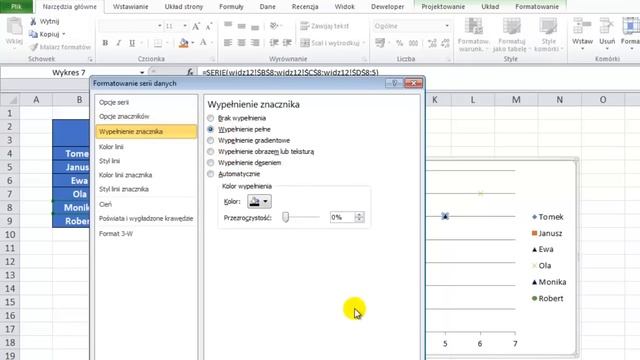Toggle underline formatting
Screen dimensions: 640x360
point(132,43)
